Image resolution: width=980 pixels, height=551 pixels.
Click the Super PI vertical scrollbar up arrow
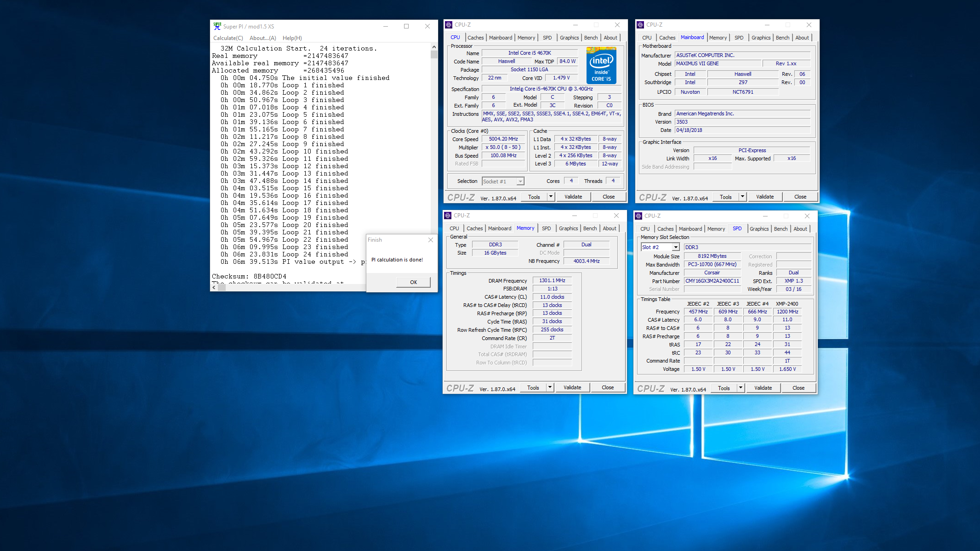434,47
